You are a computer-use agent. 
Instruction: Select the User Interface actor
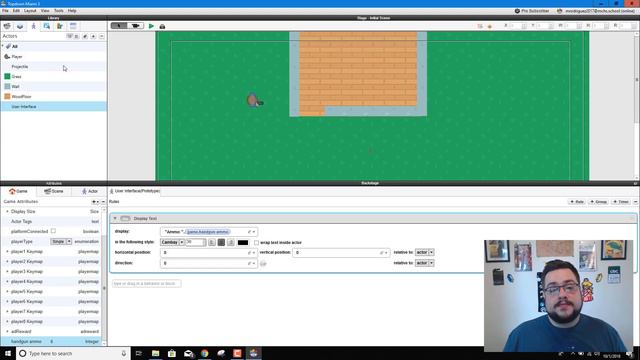[x=53, y=107]
